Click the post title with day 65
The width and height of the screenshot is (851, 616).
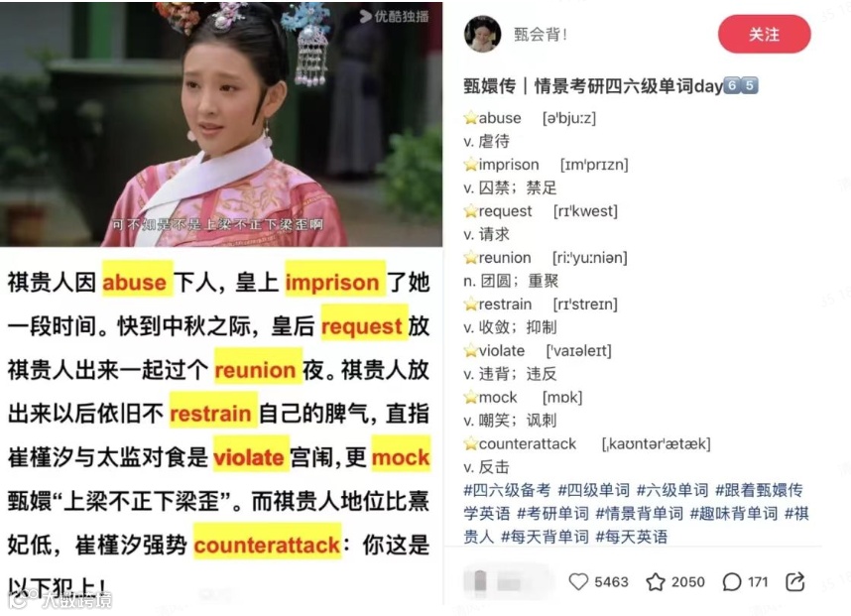pos(611,85)
